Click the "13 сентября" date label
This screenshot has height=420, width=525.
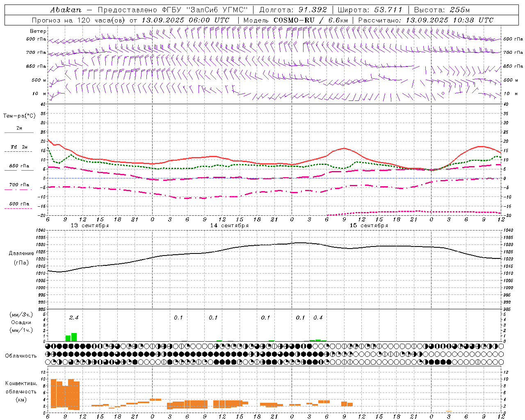coord(90,226)
